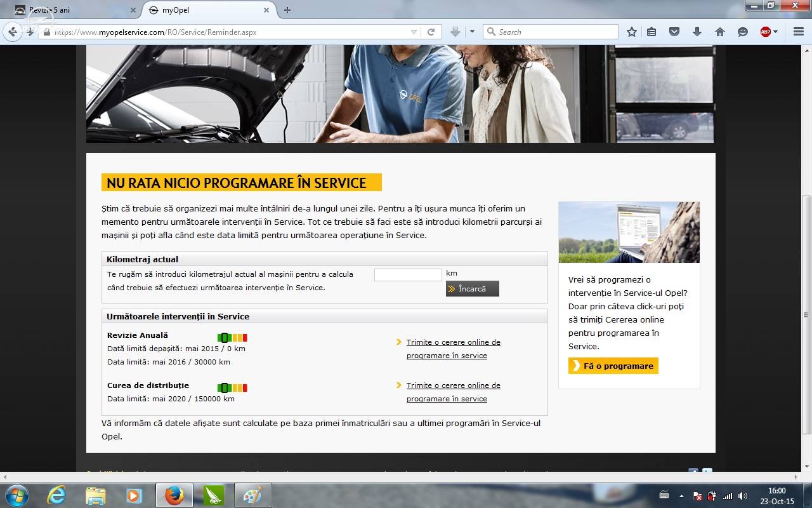Click the NU RATA NICIO PROGRAMARE ÎN SERVICE heading
The image size is (812, 508).
241,183
